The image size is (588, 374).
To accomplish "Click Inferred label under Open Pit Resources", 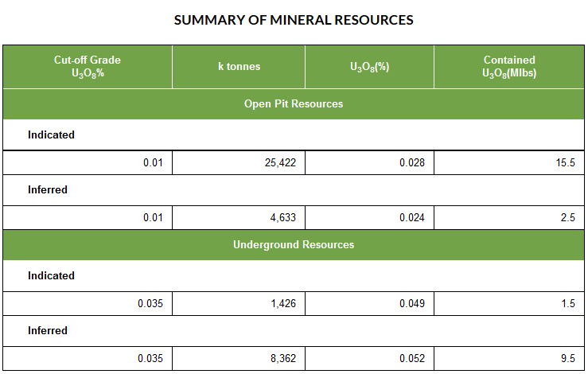I will tap(48, 190).
